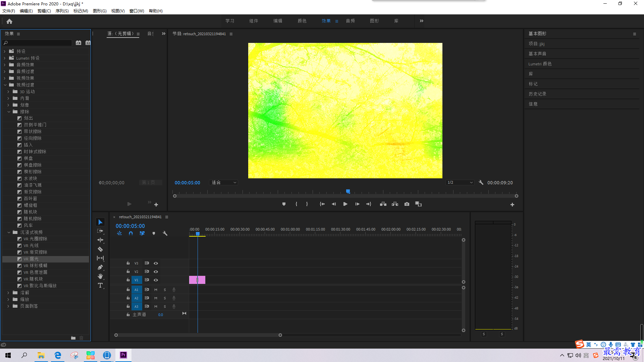Toggle lock on track V1
Screen dimensions: 644x362
128,280
